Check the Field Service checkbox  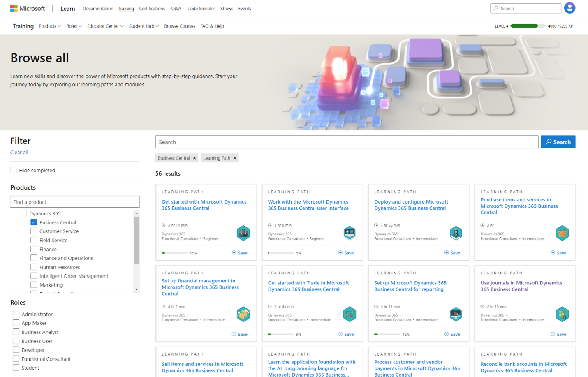(34, 240)
